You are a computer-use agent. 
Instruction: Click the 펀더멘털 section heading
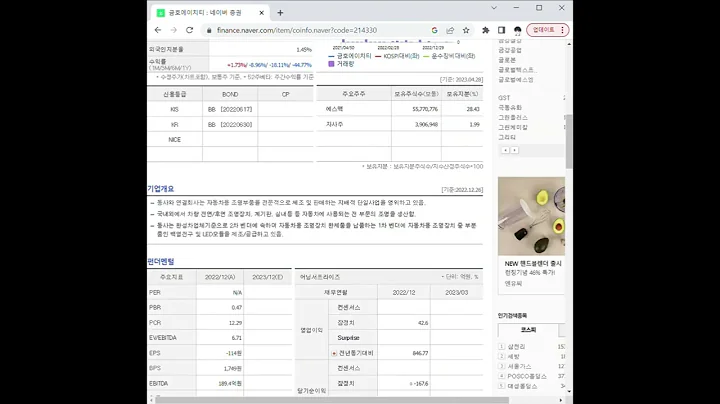(x=161, y=261)
